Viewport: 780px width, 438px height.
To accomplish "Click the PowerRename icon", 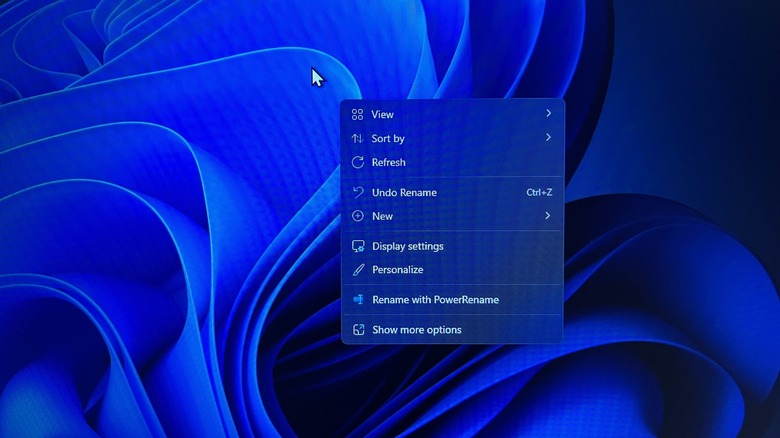I will pos(358,300).
